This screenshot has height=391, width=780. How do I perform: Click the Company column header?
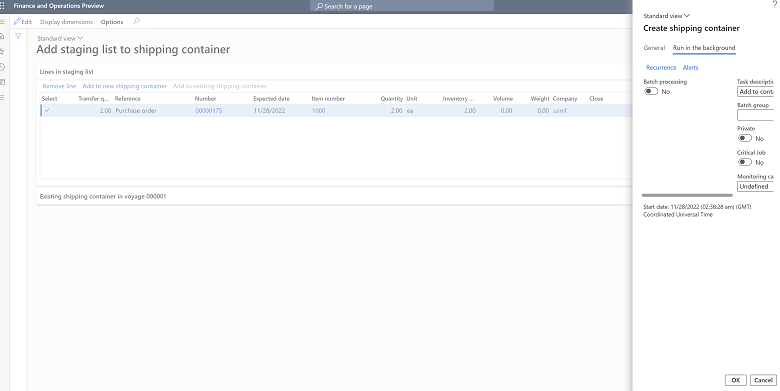(565, 98)
